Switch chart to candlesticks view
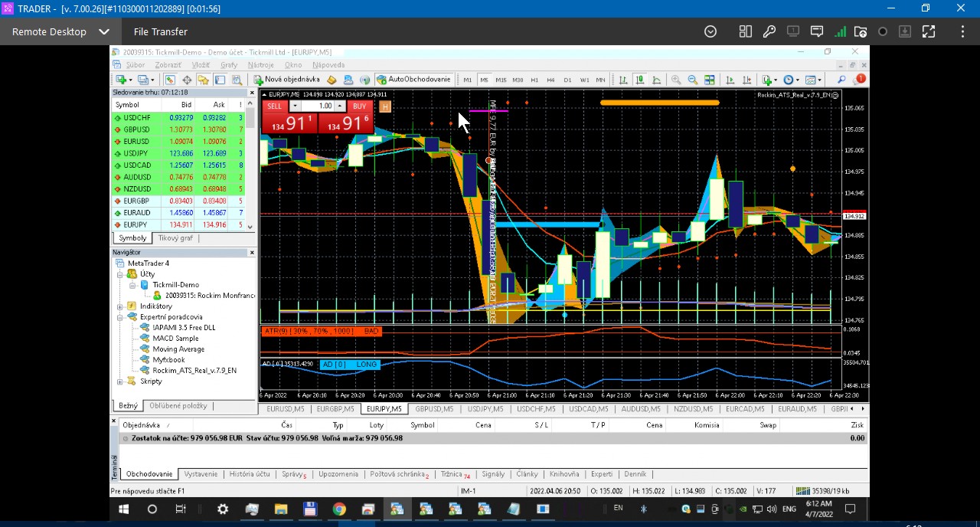The height and width of the screenshot is (527, 980). (640, 80)
